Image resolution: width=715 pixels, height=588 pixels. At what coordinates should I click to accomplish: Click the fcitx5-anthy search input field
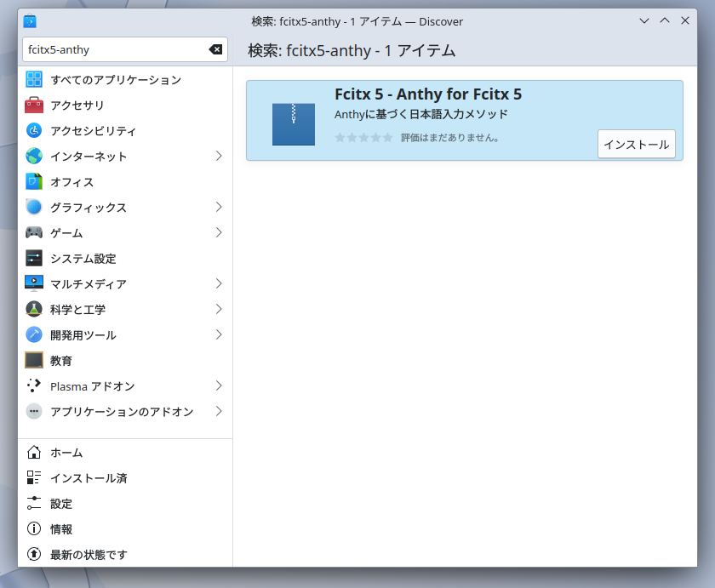115,49
